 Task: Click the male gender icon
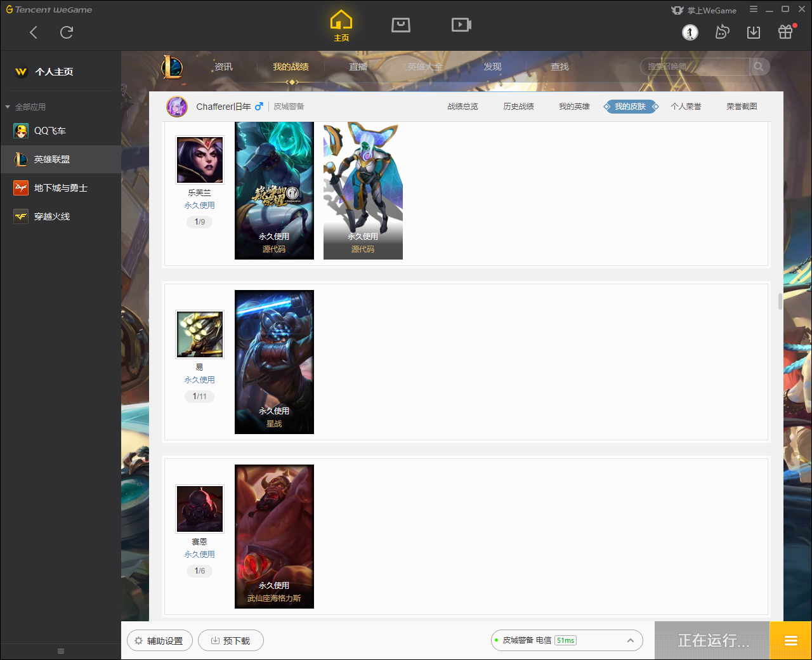click(x=259, y=107)
